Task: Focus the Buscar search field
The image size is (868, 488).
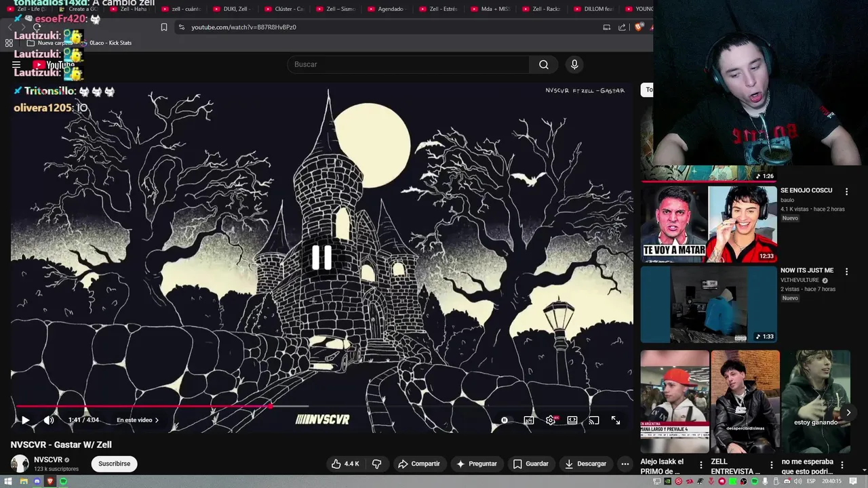Action: (x=408, y=64)
